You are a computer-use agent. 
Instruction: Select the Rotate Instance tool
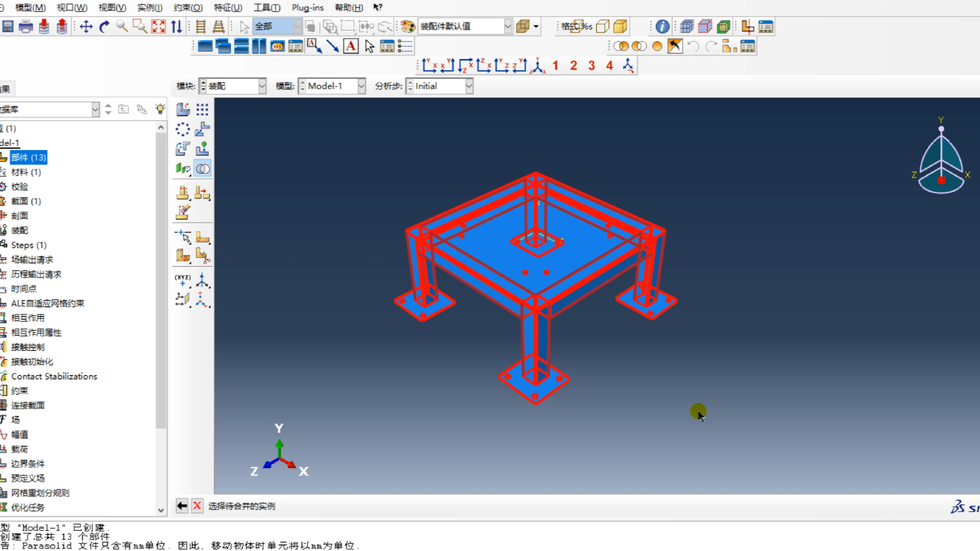coord(182,148)
